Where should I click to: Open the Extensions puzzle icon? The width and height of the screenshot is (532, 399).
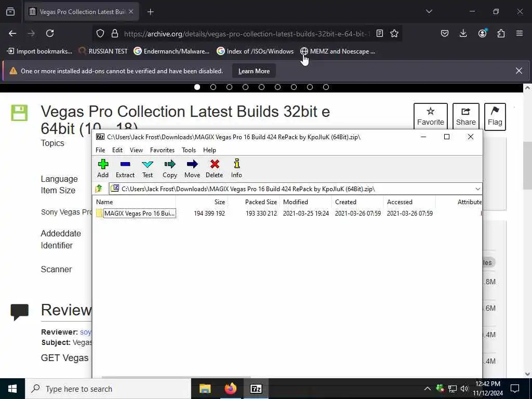coord(501,33)
